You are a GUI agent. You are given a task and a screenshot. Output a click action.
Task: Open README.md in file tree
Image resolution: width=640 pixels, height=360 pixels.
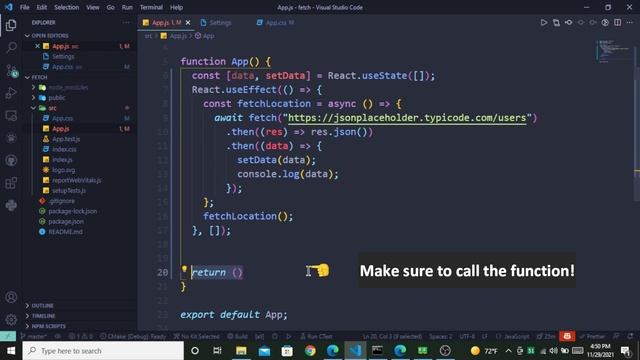[65, 232]
